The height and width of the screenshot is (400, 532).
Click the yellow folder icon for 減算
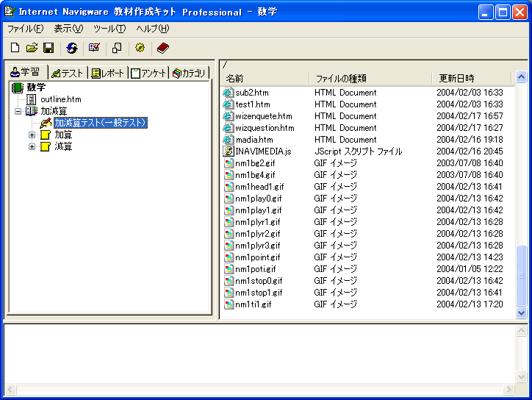[x=45, y=146]
